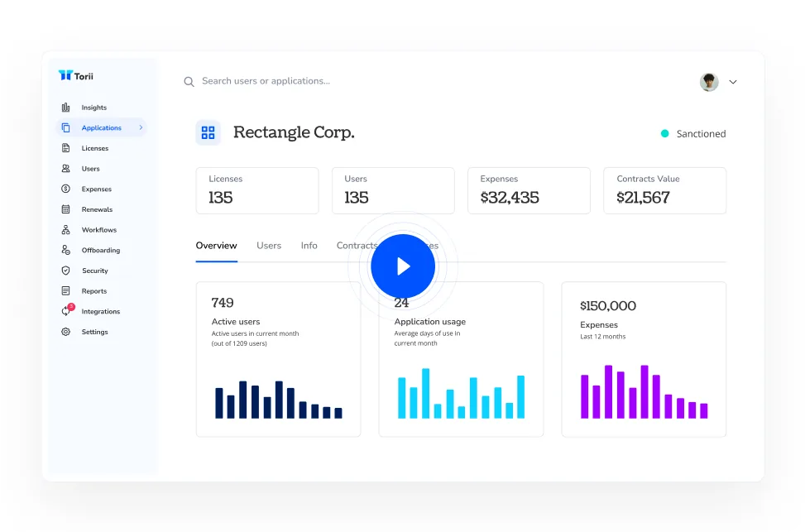Click the Licenses document icon

[65, 148]
